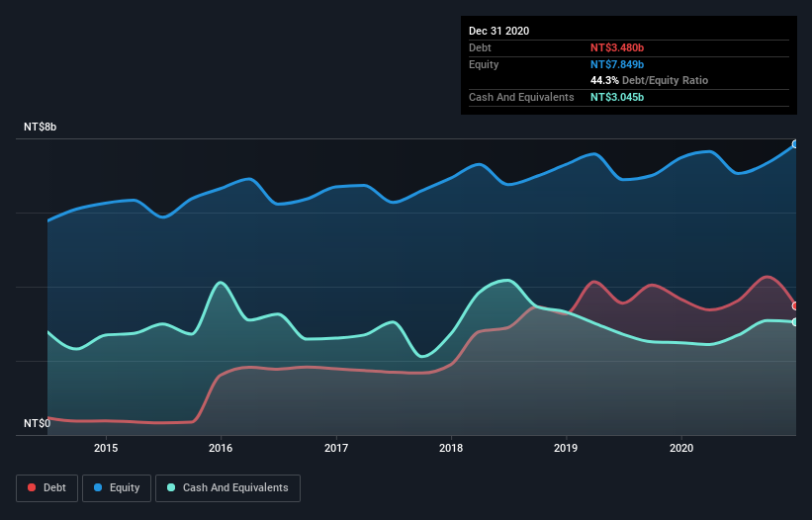Select the 2019 axis label
The image size is (812, 520).
click(566, 448)
